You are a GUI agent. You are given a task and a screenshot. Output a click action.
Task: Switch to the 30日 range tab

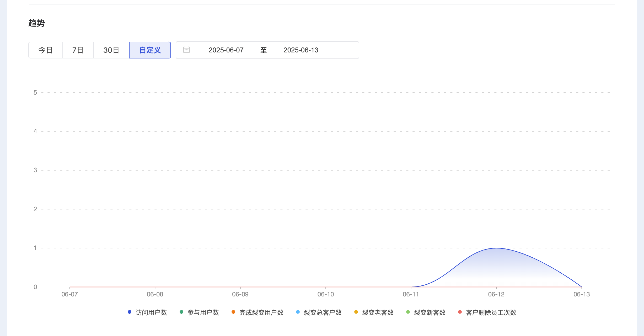click(111, 50)
